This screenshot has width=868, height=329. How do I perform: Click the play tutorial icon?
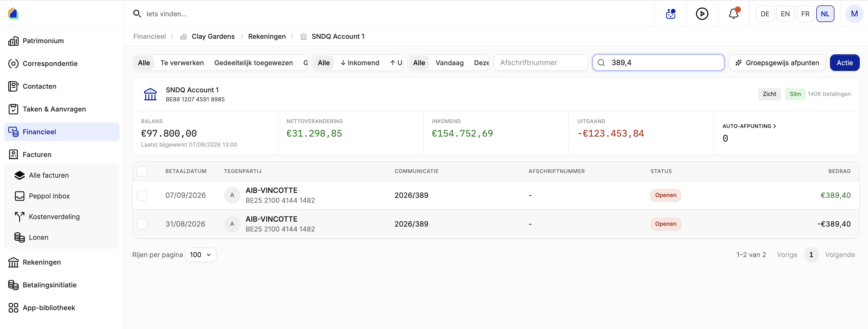[x=702, y=14]
